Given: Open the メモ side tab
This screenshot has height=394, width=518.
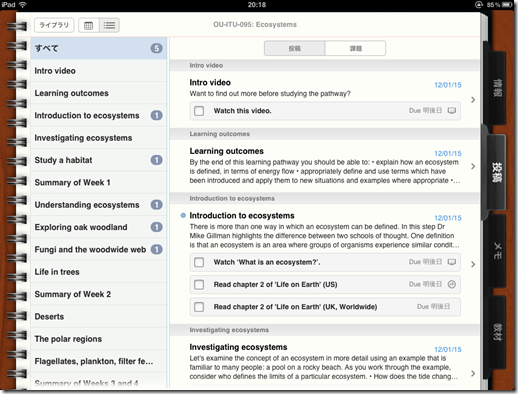Looking at the screenshot, I should pyautogui.click(x=497, y=251).
